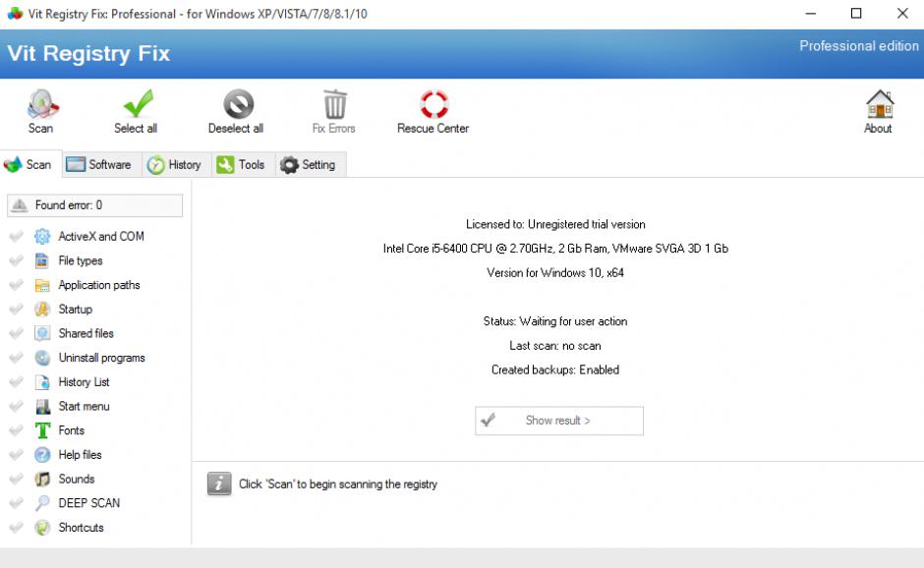Image resolution: width=924 pixels, height=568 pixels.
Task: Click the info icon beside scan hint
Action: tap(219, 483)
